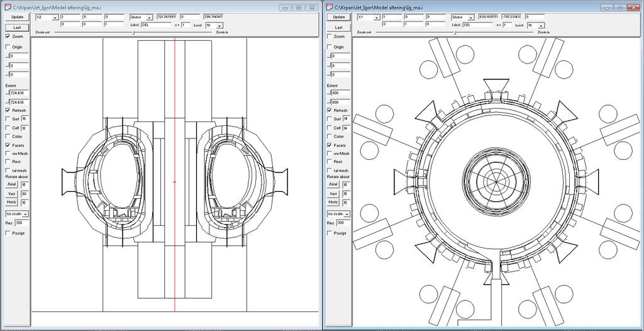
Task: Enable tal mesh checkbox in right window
Action: 330,171
